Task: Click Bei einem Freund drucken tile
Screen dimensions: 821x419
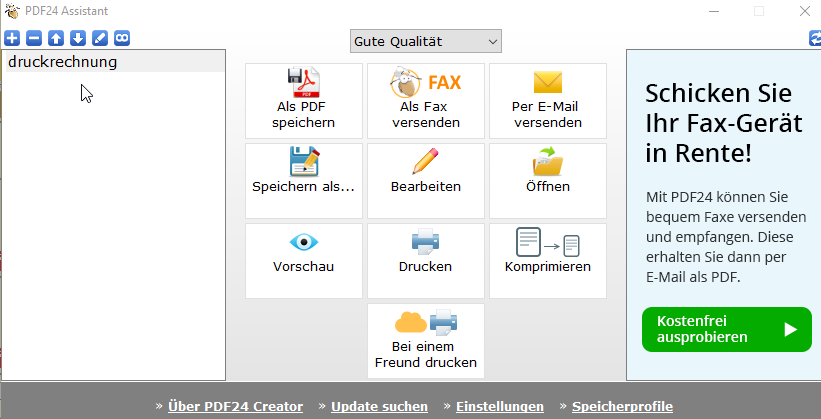Action: coord(426,340)
